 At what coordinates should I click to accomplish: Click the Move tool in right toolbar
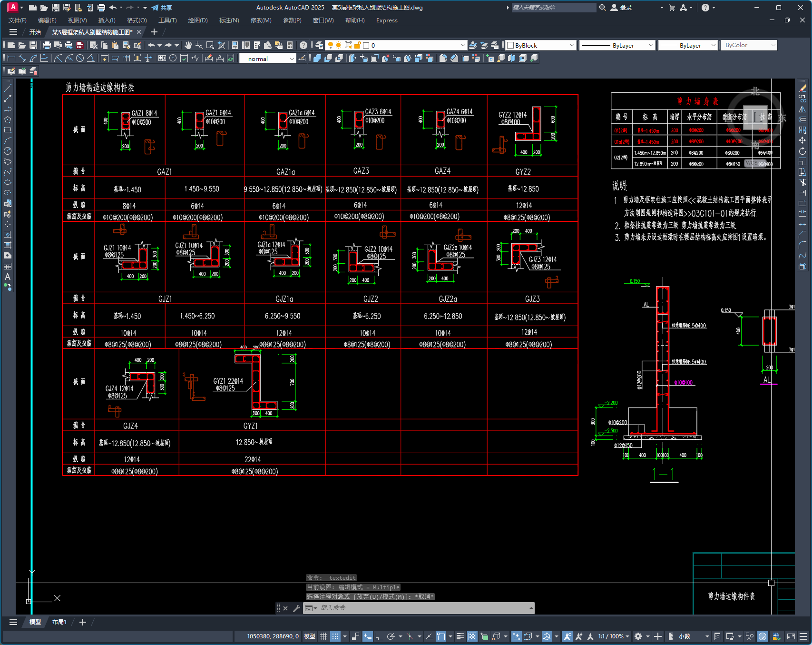click(x=802, y=140)
